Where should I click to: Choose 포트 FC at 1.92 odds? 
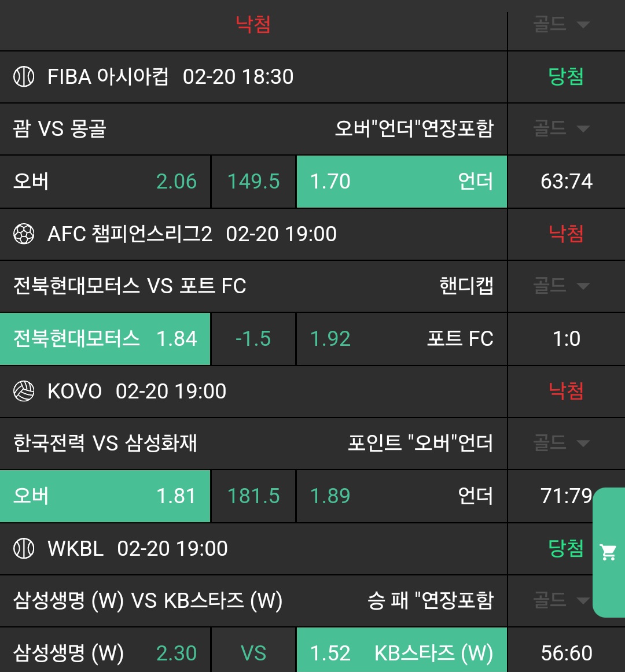[401, 339]
